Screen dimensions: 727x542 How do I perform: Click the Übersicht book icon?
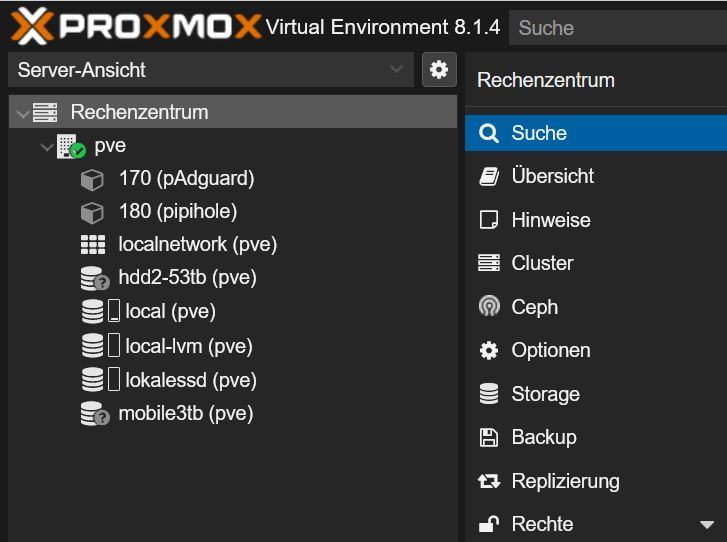[489, 177]
